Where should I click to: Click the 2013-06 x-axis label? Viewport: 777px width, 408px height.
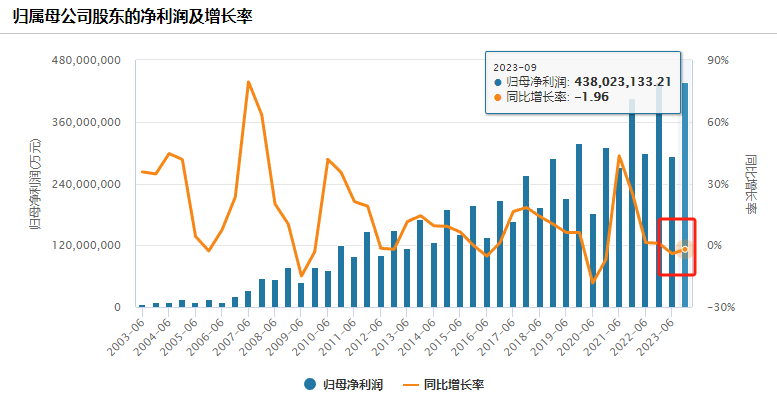390,337
